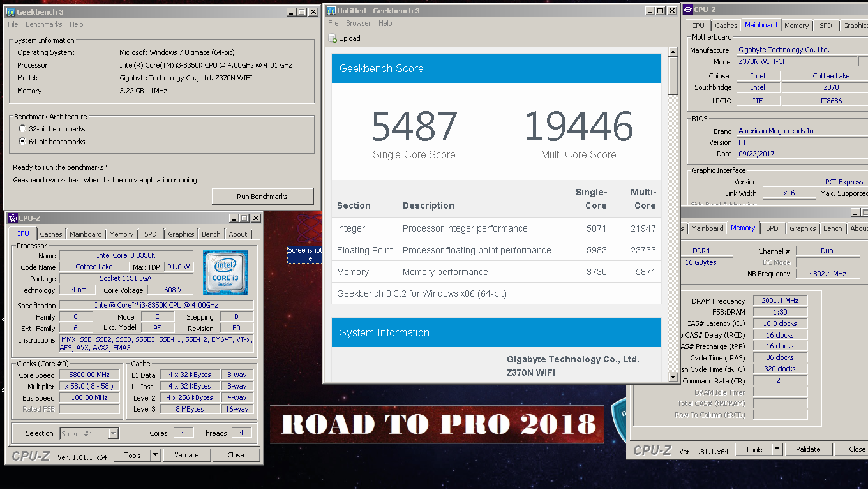
Task: Select the 64-bit benchmarks radio button
Action: coord(22,142)
